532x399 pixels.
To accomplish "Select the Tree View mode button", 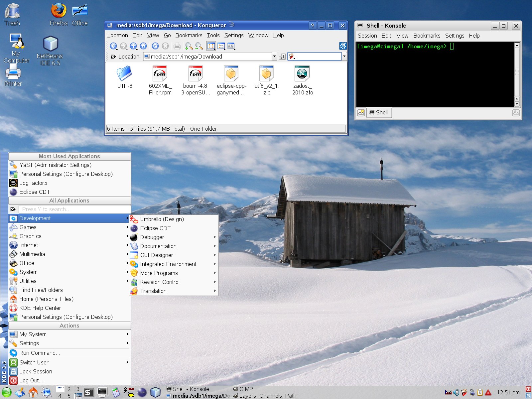I will (x=221, y=46).
